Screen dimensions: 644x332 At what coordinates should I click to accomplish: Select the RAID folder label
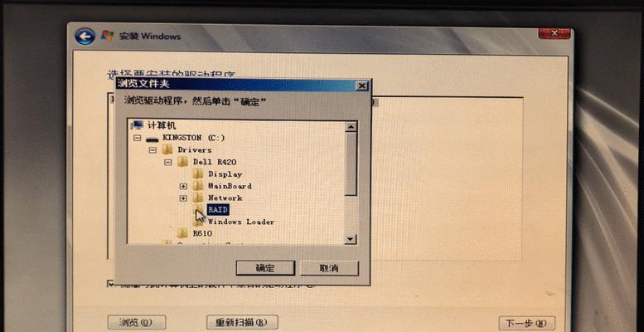218,210
